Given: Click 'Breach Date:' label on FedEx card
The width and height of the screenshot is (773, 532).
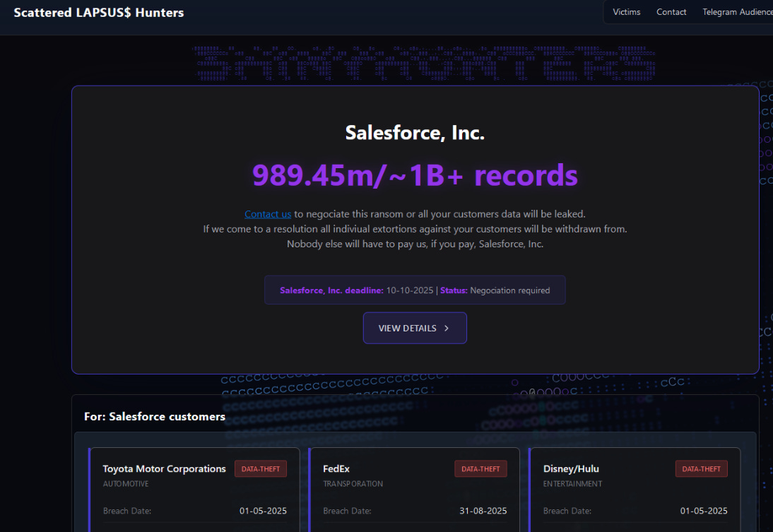Looking at the screenshot, I should pos(347,511).
